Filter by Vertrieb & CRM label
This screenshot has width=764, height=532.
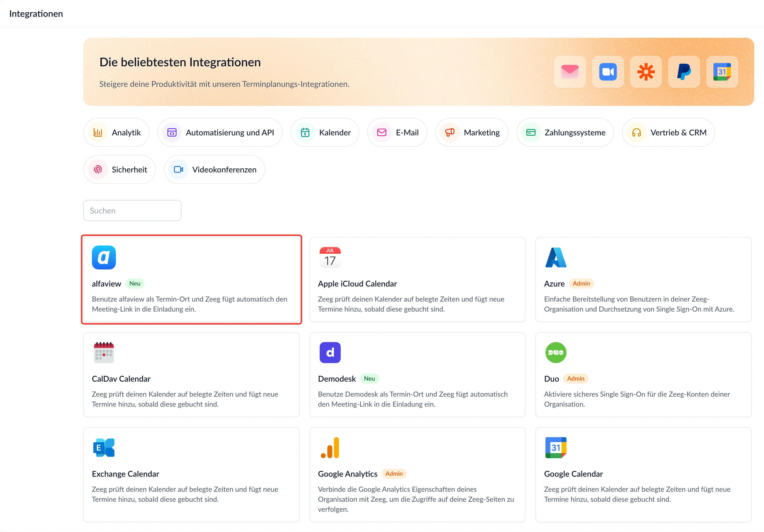pyautogui.click(x=678, y=132)
